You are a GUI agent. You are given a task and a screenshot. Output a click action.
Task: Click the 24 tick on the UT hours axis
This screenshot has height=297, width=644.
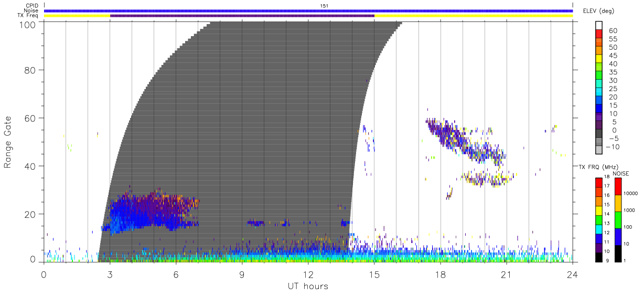[573, 274]
